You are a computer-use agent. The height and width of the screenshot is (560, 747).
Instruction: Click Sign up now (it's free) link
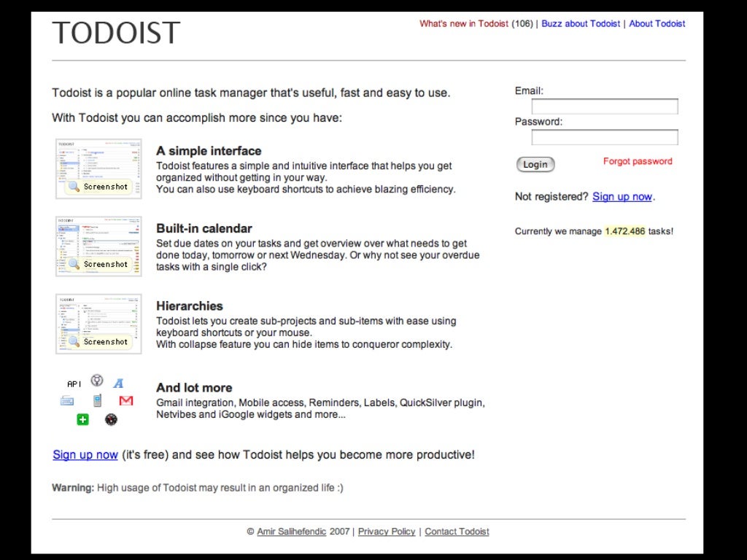click(85, 455)
